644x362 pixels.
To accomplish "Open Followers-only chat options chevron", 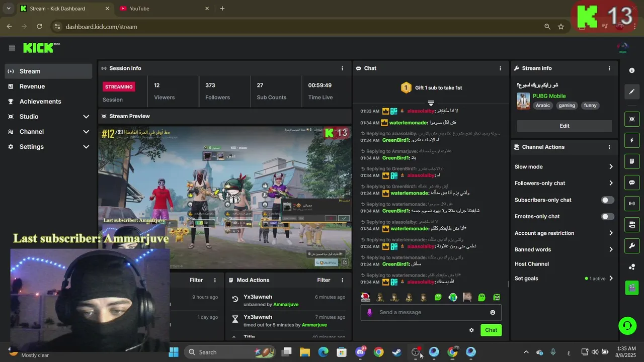I will coord(611,184).
